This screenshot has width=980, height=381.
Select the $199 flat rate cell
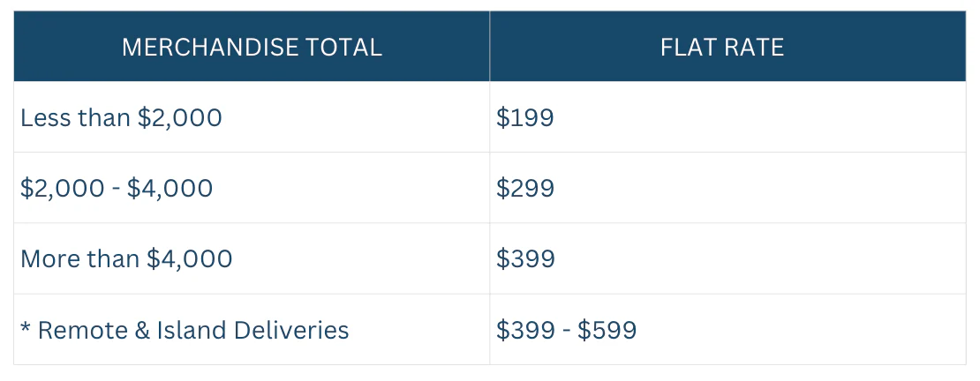tap(727, 116)
